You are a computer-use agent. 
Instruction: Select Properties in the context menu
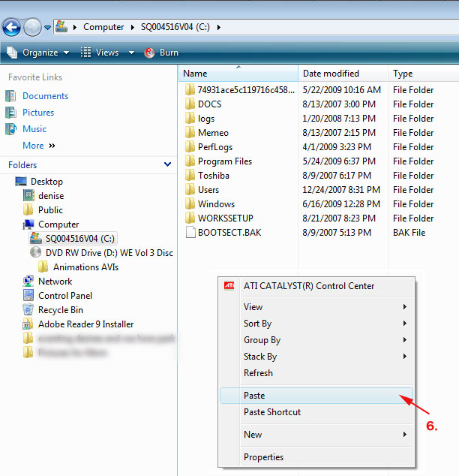[x=263, y=457]
